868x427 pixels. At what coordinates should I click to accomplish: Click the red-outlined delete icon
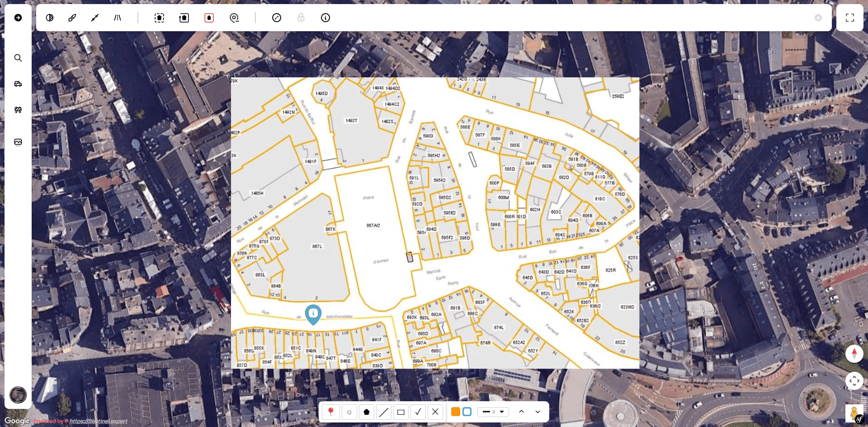pos(209,18)
